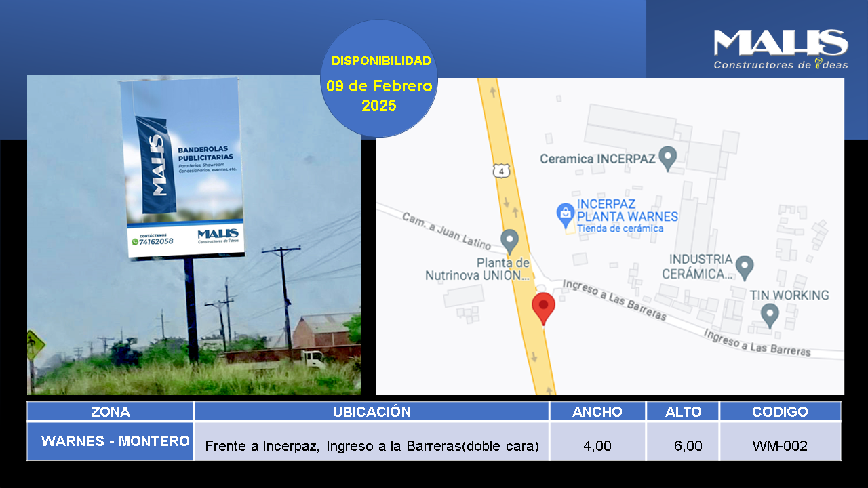Click the MALIS logo in the header
Viewport: 868px width, 488px height.
780,49
